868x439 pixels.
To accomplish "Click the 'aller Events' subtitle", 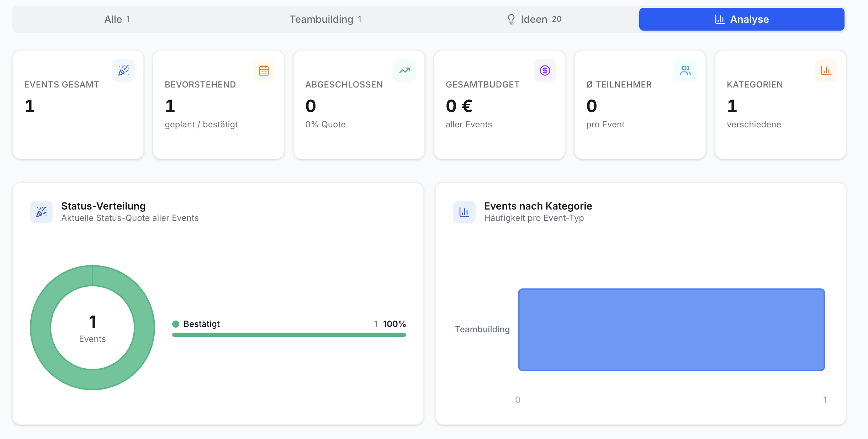I will [x=469, y=125].
